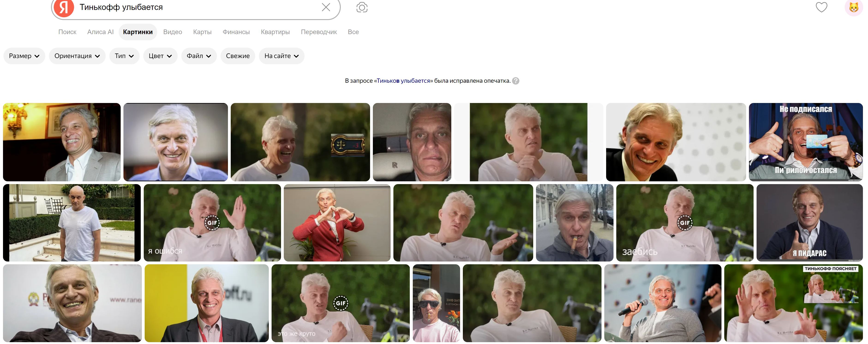Open thumbnail of man in red jacket making heart

point(337,223)
